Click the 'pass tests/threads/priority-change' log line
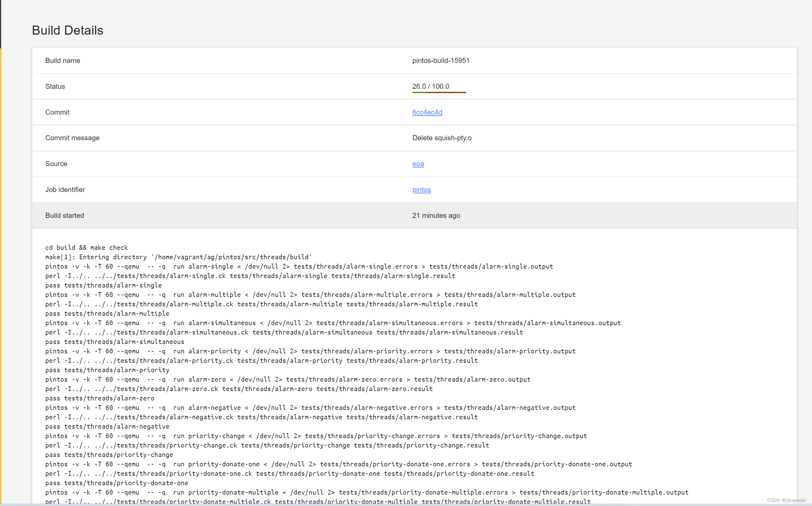 click(x=109, y=455)
